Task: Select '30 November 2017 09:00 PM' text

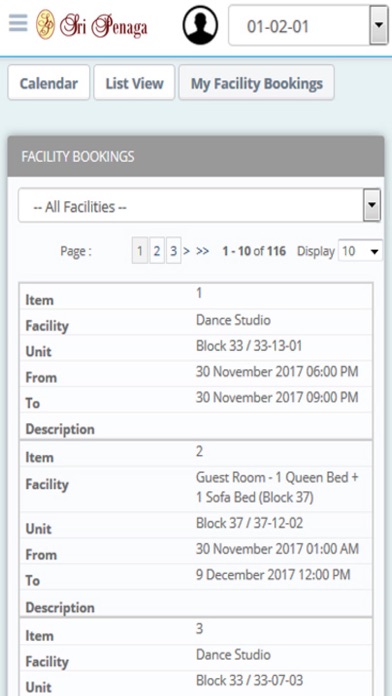Action: point(277,397)
